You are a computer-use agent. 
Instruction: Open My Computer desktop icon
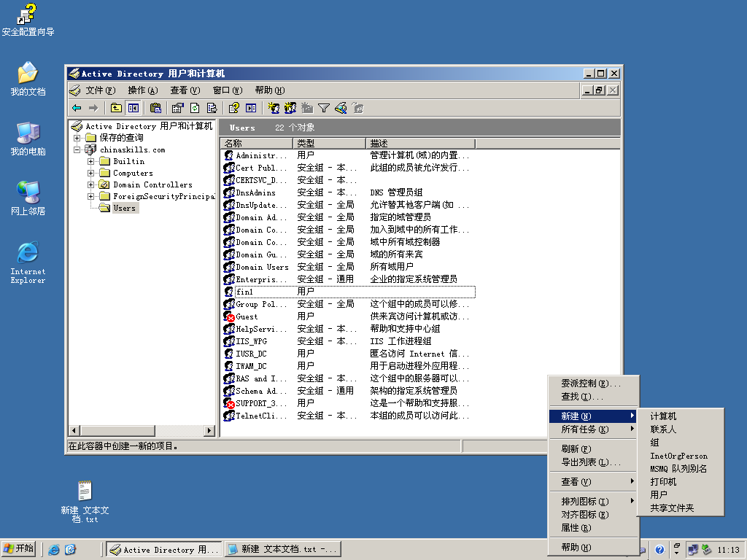(28, 139)
